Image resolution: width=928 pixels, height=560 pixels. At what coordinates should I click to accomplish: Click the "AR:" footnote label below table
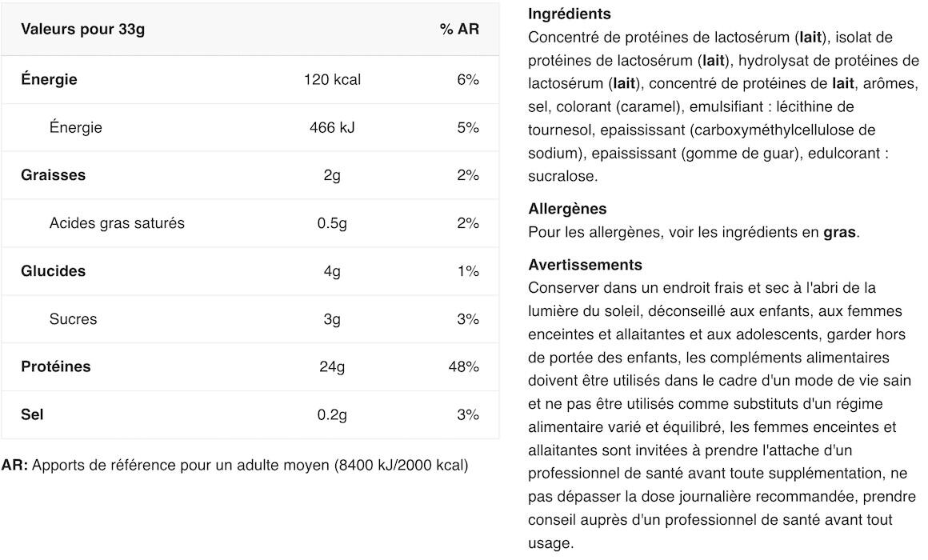coord(14,465)
